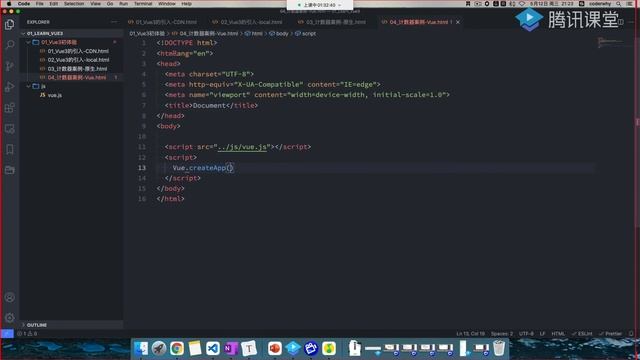Click Prettier status bar item
This screenshot has width=640, height=360.
coord(610,333)
